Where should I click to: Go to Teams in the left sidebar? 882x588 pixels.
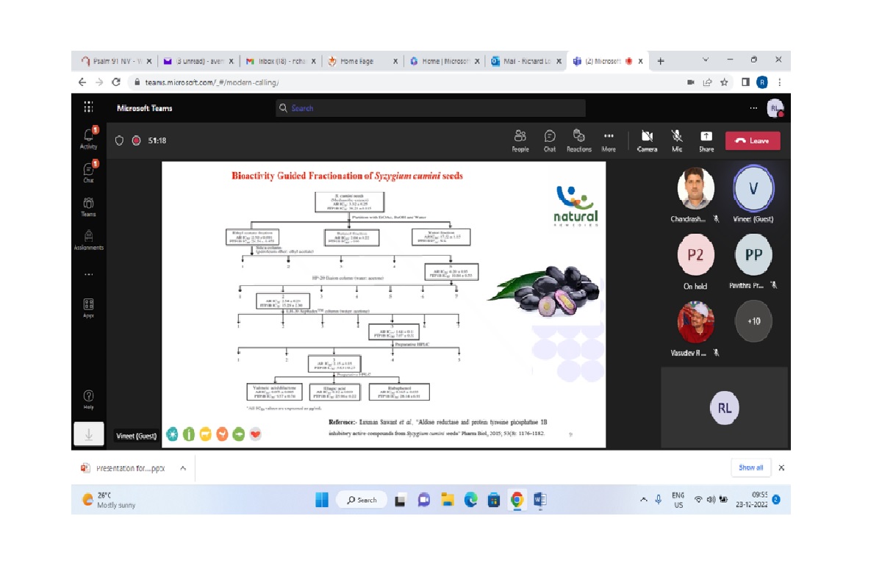pyautogui.click(x=88, y=206)
